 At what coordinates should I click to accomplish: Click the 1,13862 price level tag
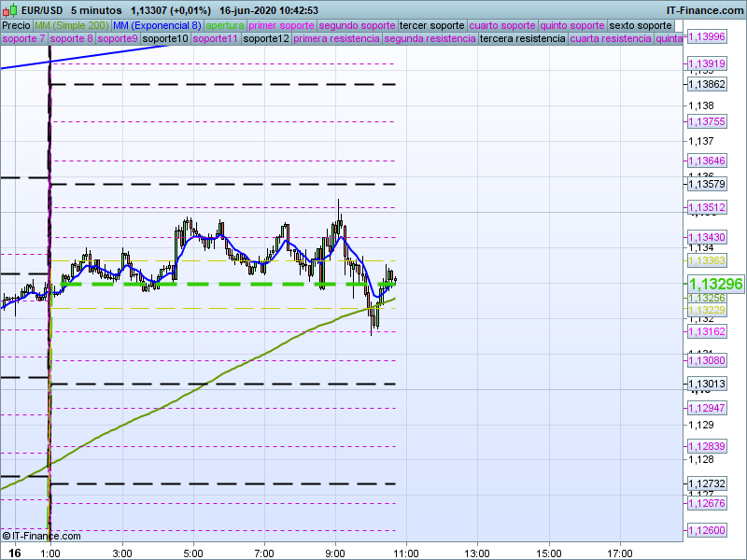tap(707, 84)
